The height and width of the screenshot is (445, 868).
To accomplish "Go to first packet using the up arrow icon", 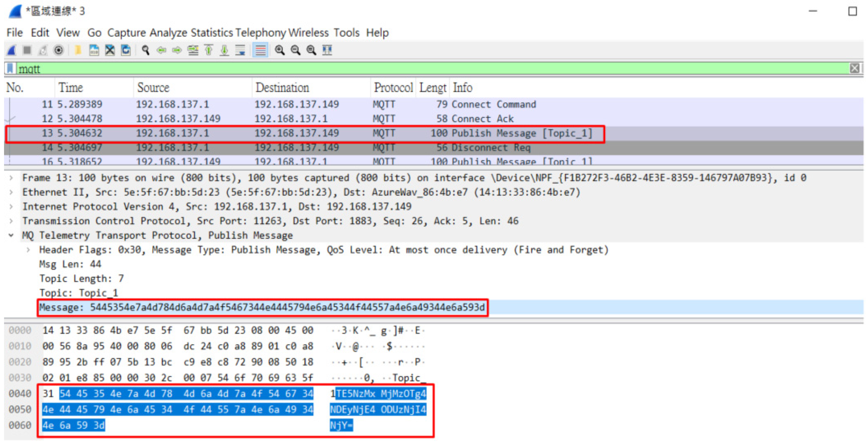I will click(x=209, y=50).
